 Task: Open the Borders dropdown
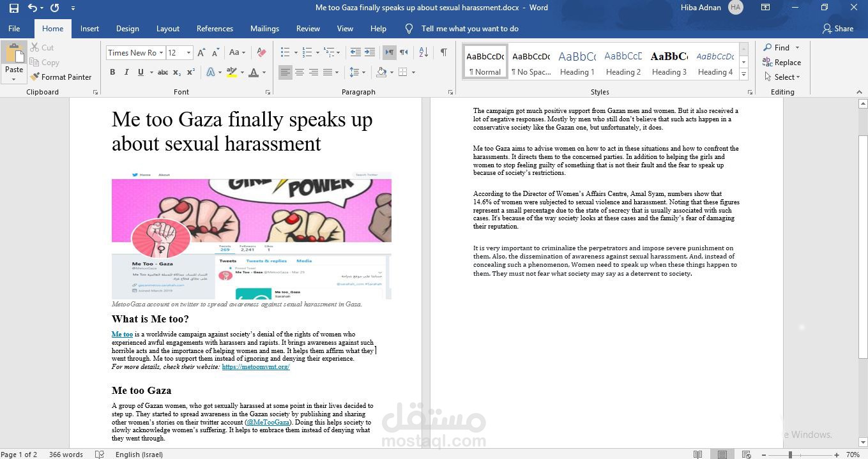point(413,72)
